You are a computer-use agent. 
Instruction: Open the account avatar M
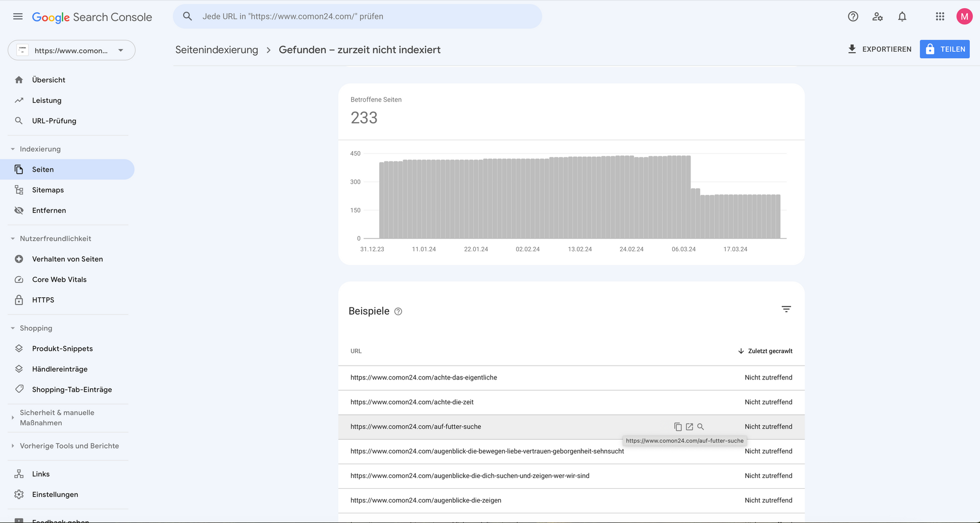964,16
